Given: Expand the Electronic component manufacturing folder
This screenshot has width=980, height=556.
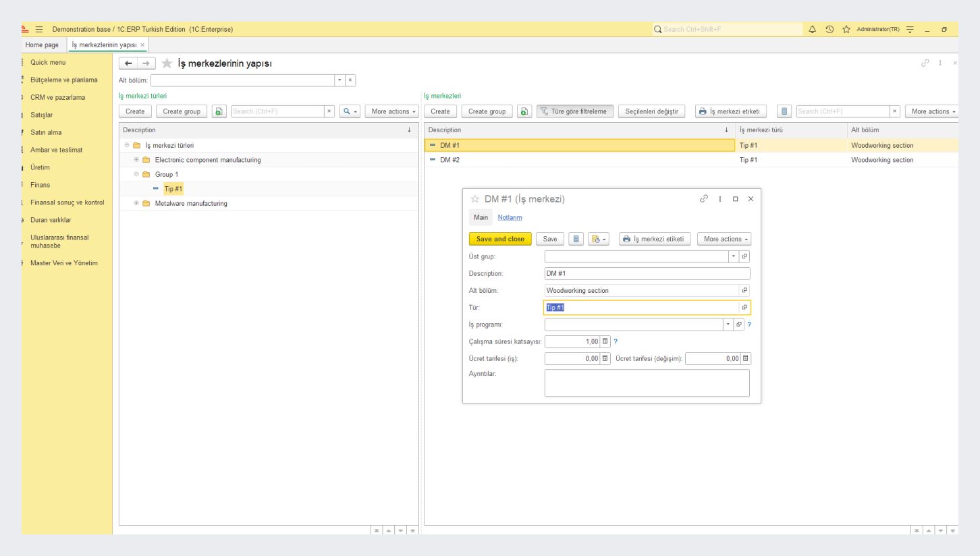Looking at the screenshot, I should (136, 160).
